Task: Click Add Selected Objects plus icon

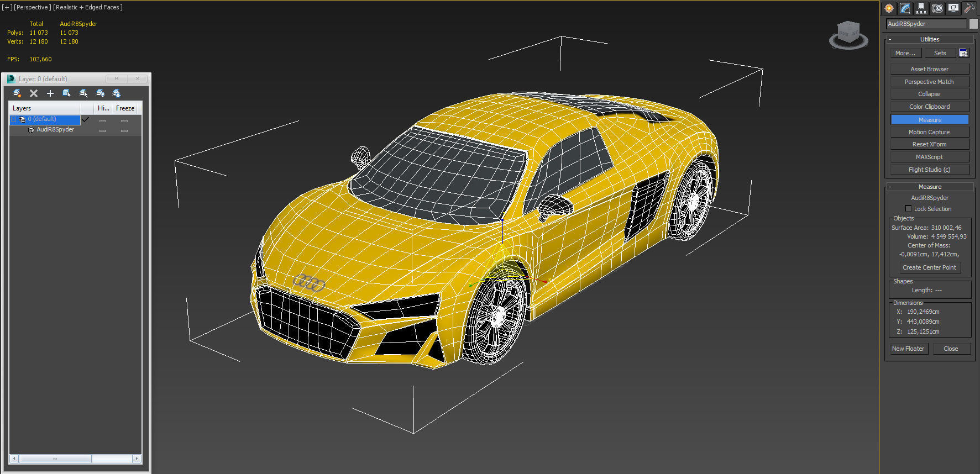Action: point(50,93)
